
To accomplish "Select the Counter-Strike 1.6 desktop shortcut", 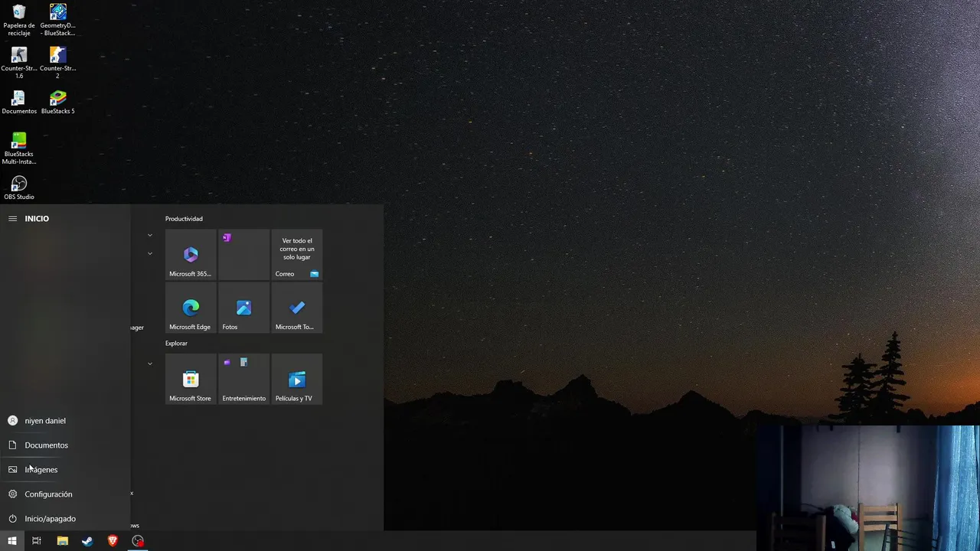I will pos(19,63).
